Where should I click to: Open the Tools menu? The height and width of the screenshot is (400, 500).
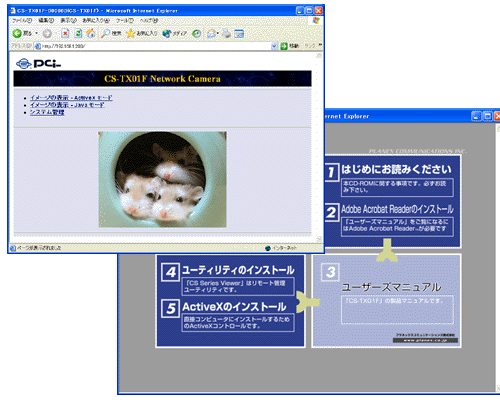pos(124,21)
